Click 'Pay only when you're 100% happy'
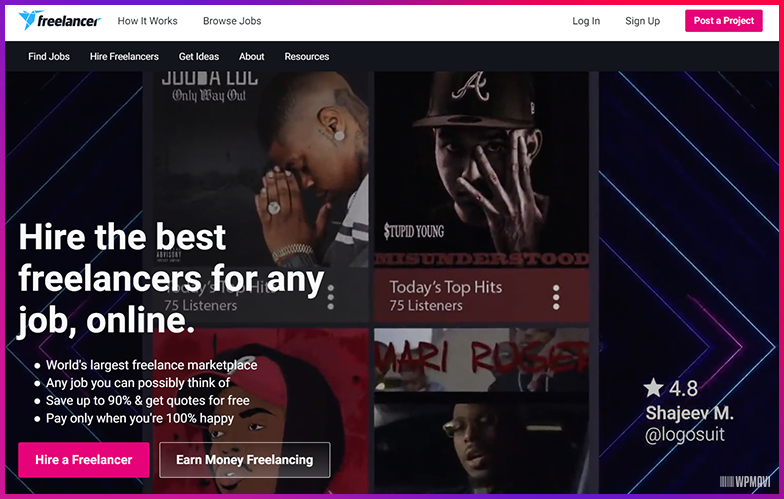This screenshot has width=784, height=499. [140, 418]
